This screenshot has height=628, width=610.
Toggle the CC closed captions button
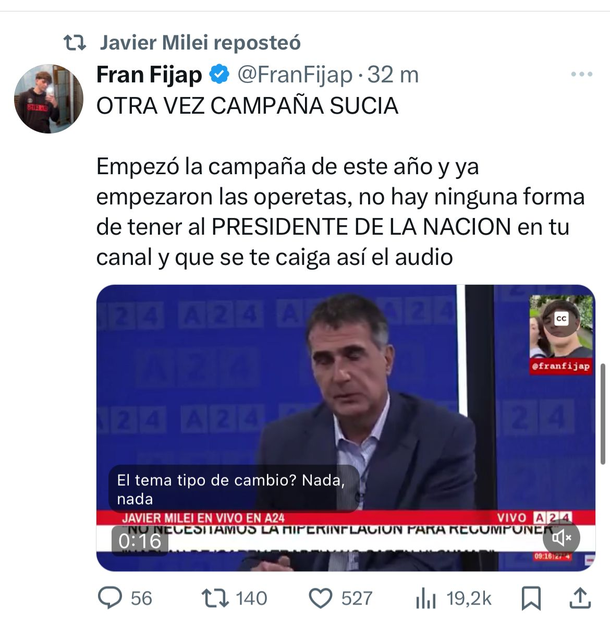pos(562,319)
